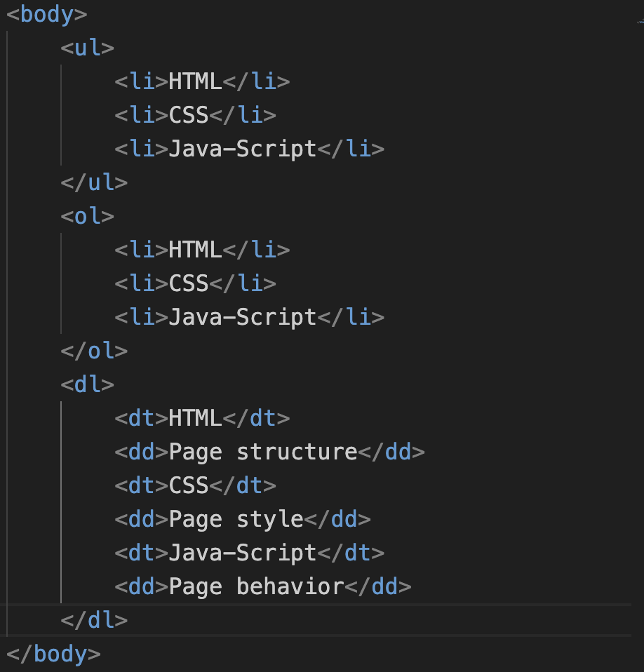Image resolution: width=644 pixels, height=672 pixels.
Task: Click CSS text in ordered list
Action: [x=189, y=283]
